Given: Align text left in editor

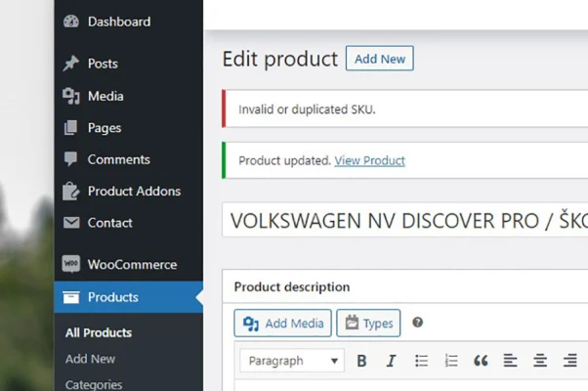Looking at the screenshot, I should pos(511,361).
